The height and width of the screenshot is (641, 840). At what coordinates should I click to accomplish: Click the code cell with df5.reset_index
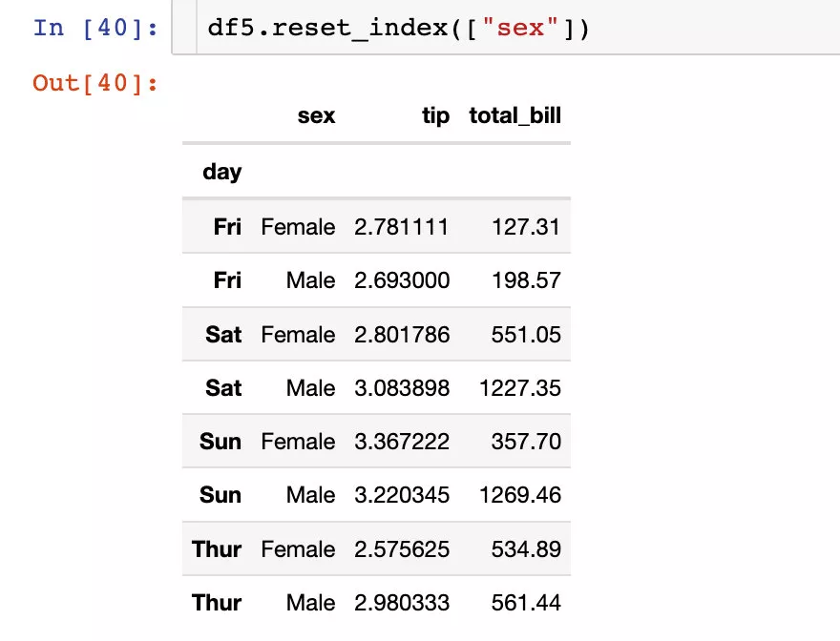(x=506, y=28)
